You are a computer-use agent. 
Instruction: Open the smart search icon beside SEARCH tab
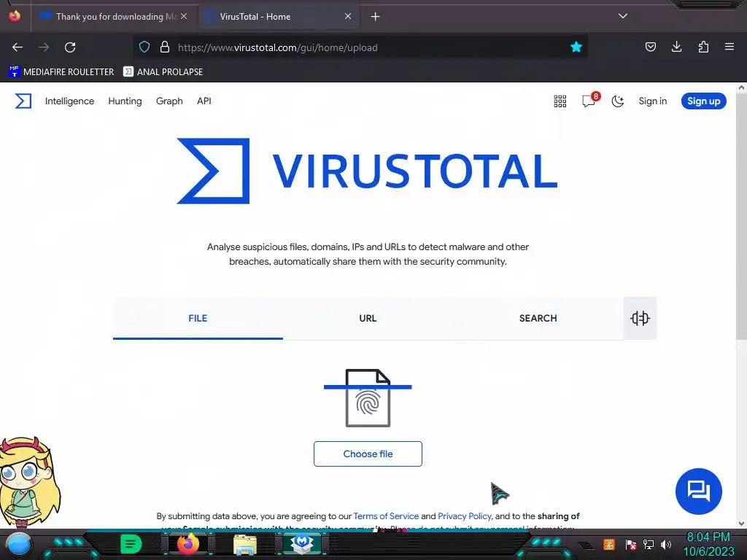(x=640, y=318)
